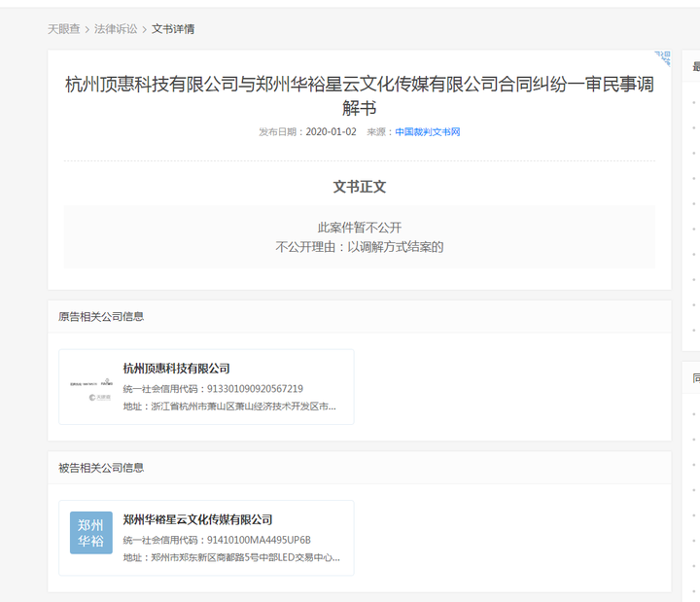Open the 天眼查 breadcrumb link

coord(64,29)
